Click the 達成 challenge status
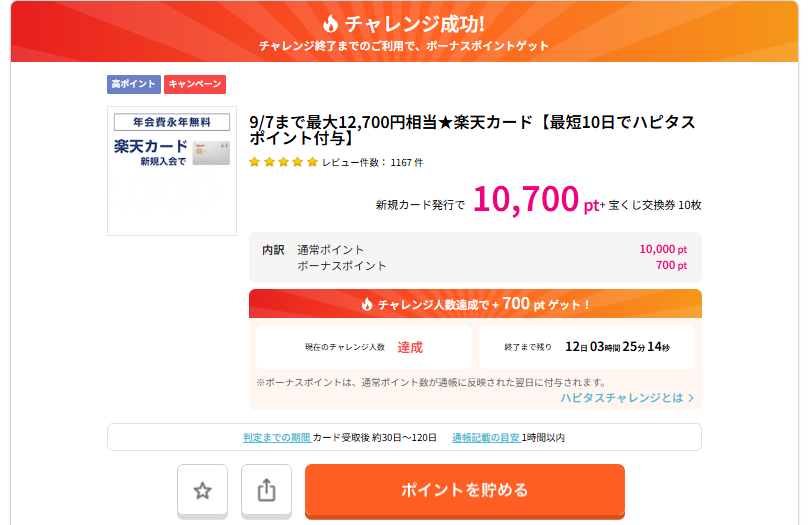Screen dimensions: 809x525 (x=410, y=347)
